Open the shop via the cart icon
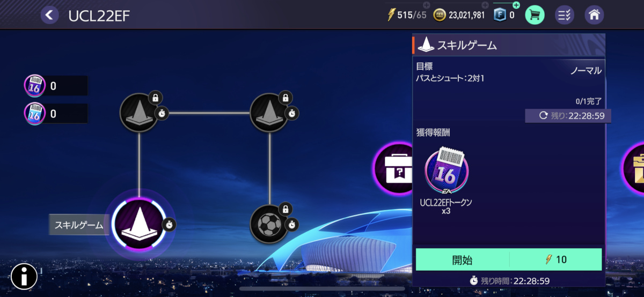644x297 pixels. (x=535, y=14)
